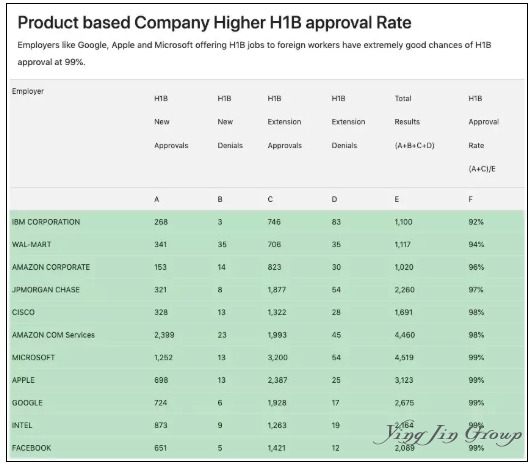The width and height of the screenshot is (532, 465).
Task: Select the FACEBOOK row
Action: (x=267, y=448)
